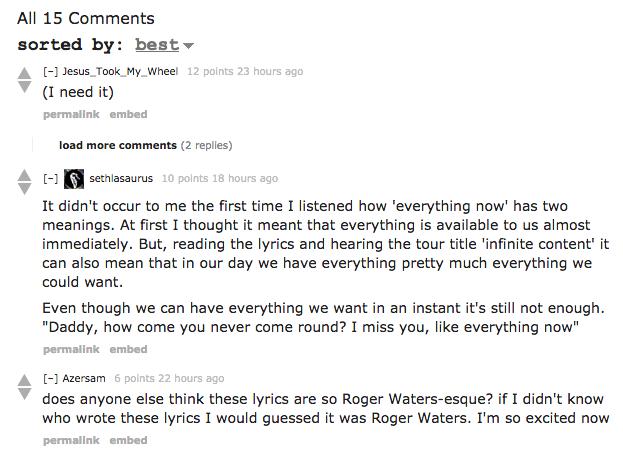This screenshot has height=462, width=623.
Task: Collapse Jesus_Took_My_Wheel's comment with [–]
Action: (x=50, y=72)
